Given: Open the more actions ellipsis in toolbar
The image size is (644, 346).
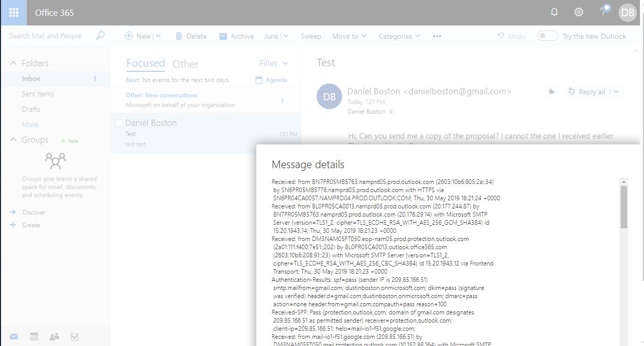Looking at the screenshot, I should coord(437,36).
